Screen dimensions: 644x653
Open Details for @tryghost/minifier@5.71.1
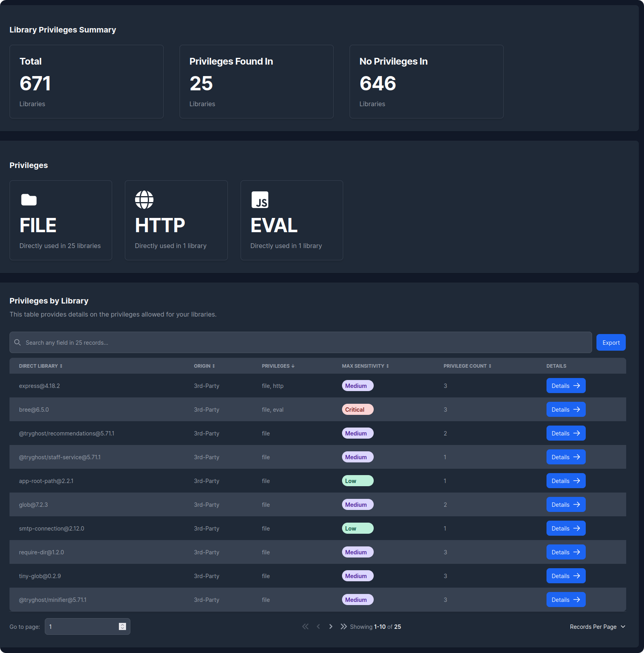(x=566, y=600)
